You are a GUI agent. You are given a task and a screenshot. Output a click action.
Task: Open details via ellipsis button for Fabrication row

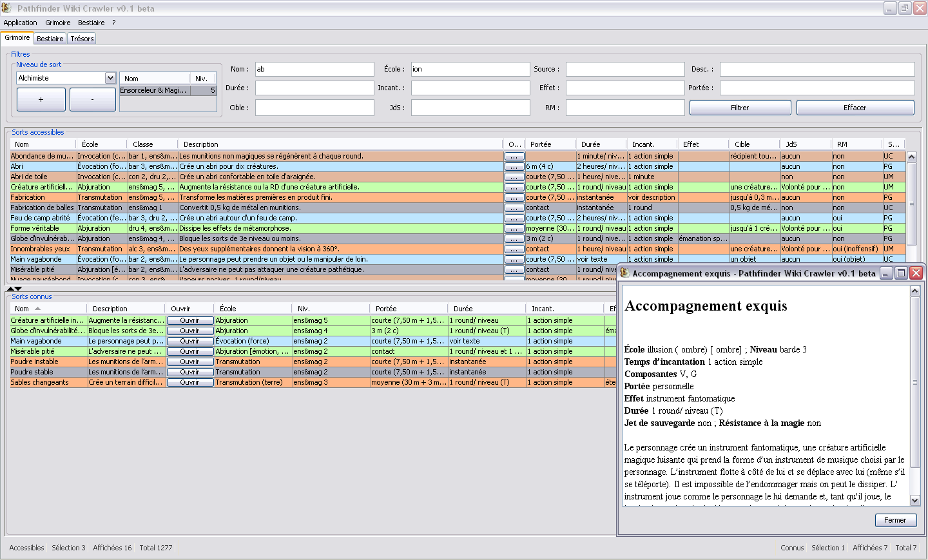click(514, 198)
